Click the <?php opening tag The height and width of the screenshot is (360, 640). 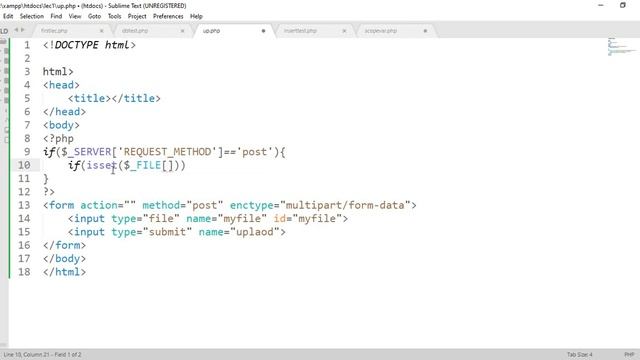coord(58,139)
